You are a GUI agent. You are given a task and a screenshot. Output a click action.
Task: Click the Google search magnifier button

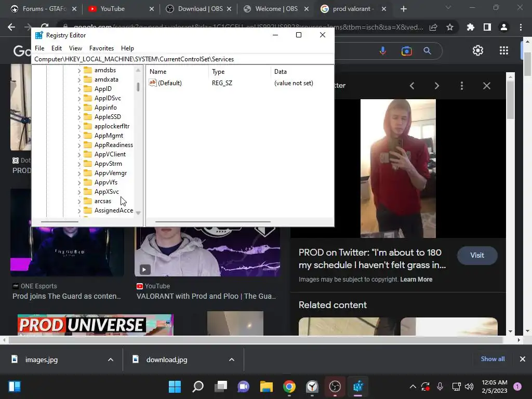(x=427, y=51)
